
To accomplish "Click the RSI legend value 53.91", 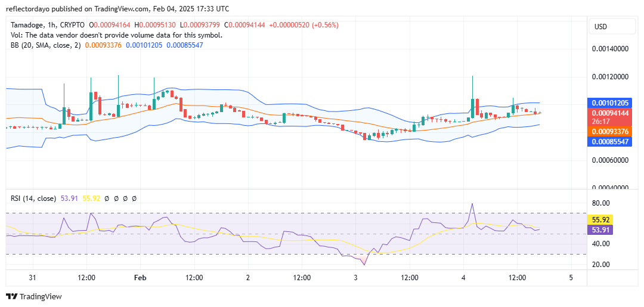I will (69, 199).
